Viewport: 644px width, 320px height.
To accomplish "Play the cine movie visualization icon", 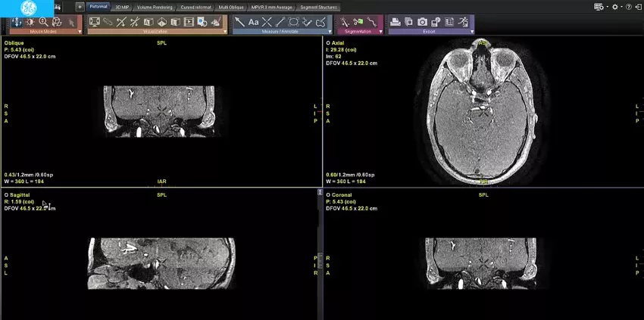I will (x=189, y=22).
